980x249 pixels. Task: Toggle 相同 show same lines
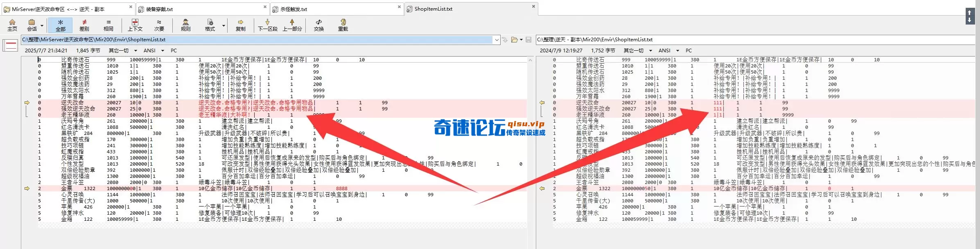pyautogui.click(x=108, y=25)
